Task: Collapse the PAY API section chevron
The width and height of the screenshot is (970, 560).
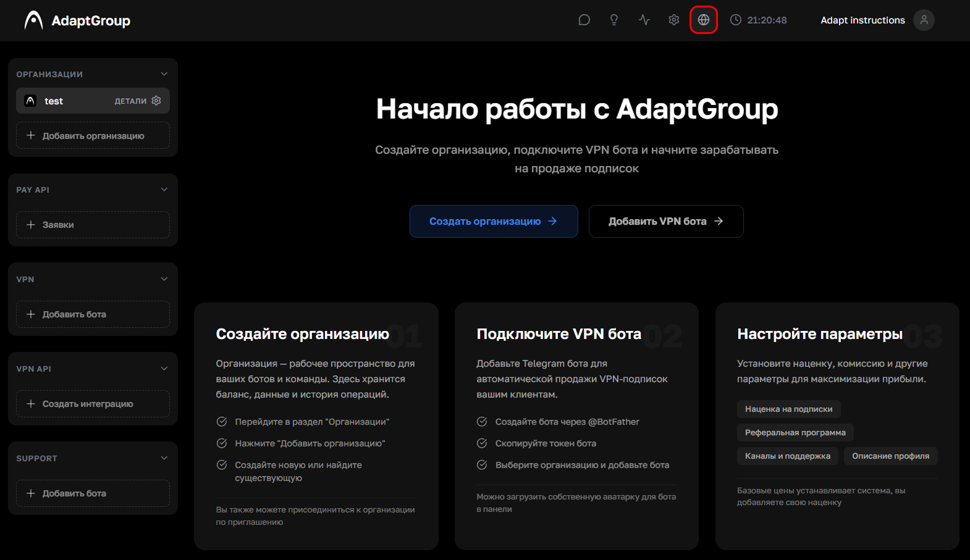Action: point(164,190)
